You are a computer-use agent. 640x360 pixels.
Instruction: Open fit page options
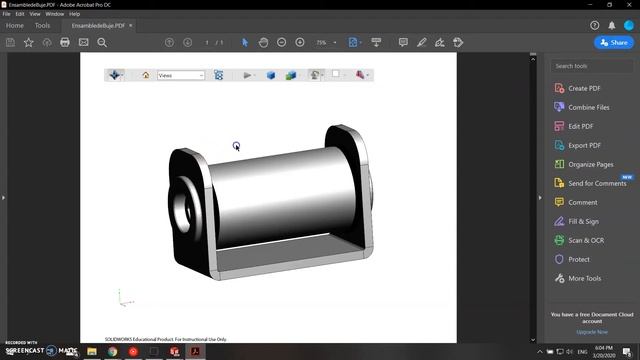pyautogui.click(x=355, y=42)
